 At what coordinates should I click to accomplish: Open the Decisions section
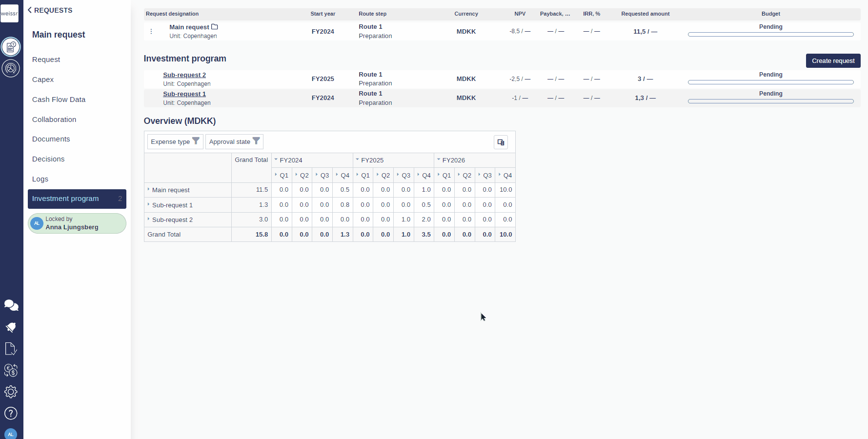coord(48,159)
